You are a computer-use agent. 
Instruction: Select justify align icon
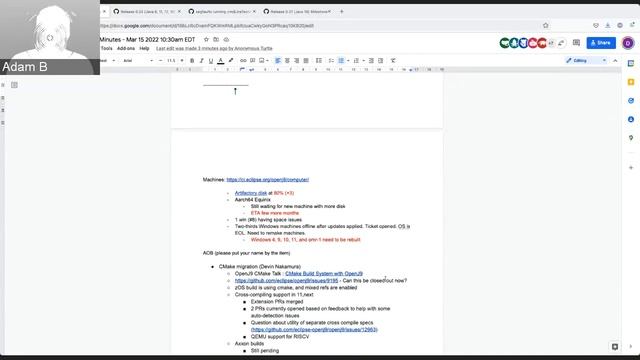tap(306, 60)
